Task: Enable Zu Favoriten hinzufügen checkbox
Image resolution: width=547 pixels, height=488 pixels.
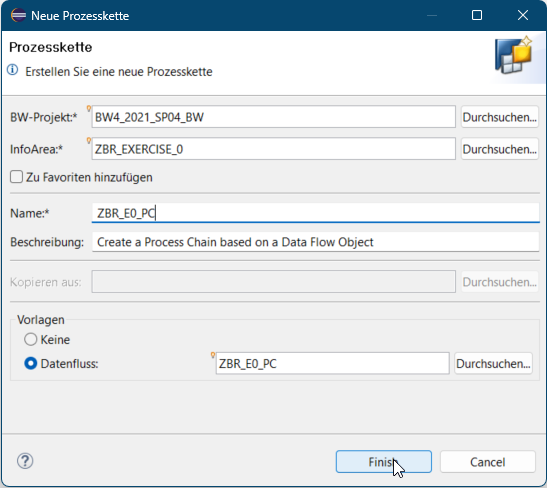Action: pos(16,177)
